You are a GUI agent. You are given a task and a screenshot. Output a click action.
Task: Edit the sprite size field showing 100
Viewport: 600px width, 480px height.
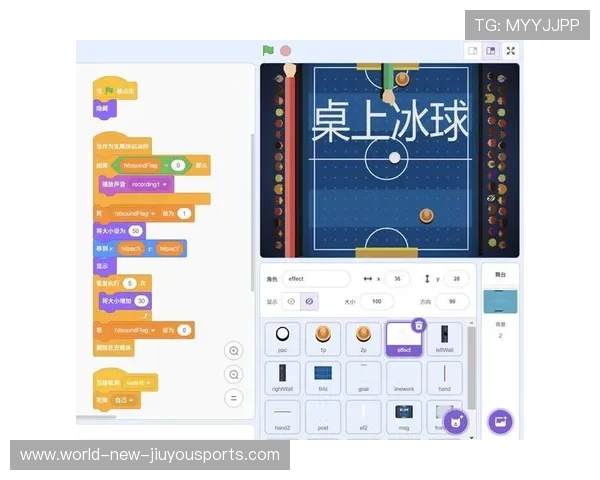tap(377, 302)
